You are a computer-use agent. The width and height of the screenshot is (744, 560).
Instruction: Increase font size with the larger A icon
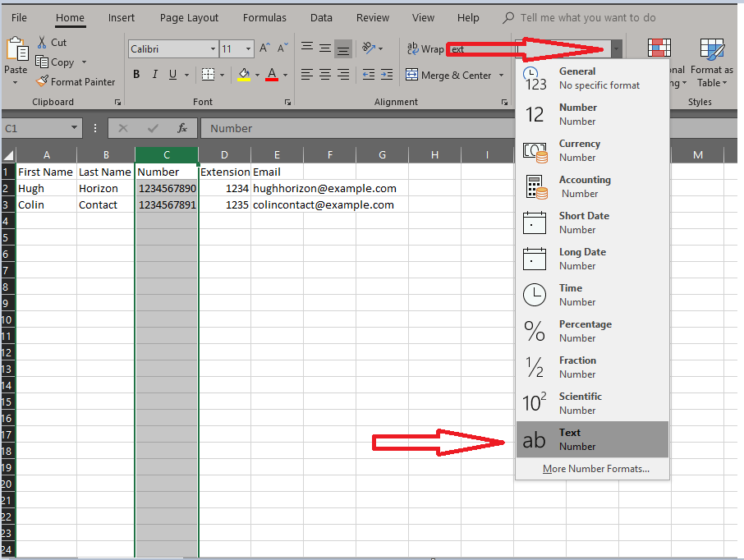(x=264, y=48)
